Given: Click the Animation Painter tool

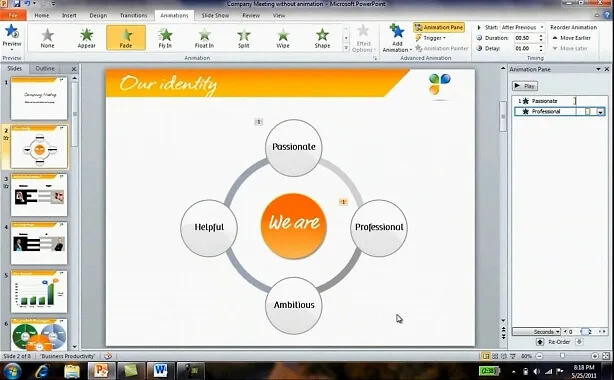Looking at the screenshot, I should (x=441, y=48).
